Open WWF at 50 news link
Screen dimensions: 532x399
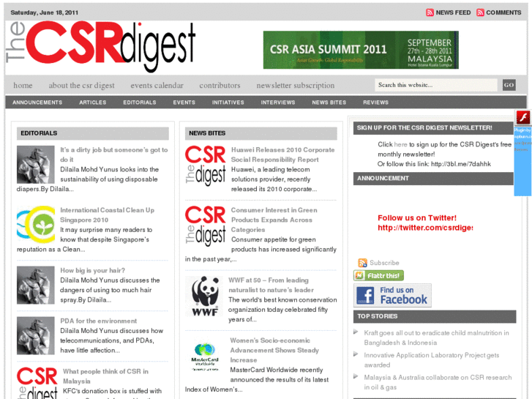pos(271,285)
